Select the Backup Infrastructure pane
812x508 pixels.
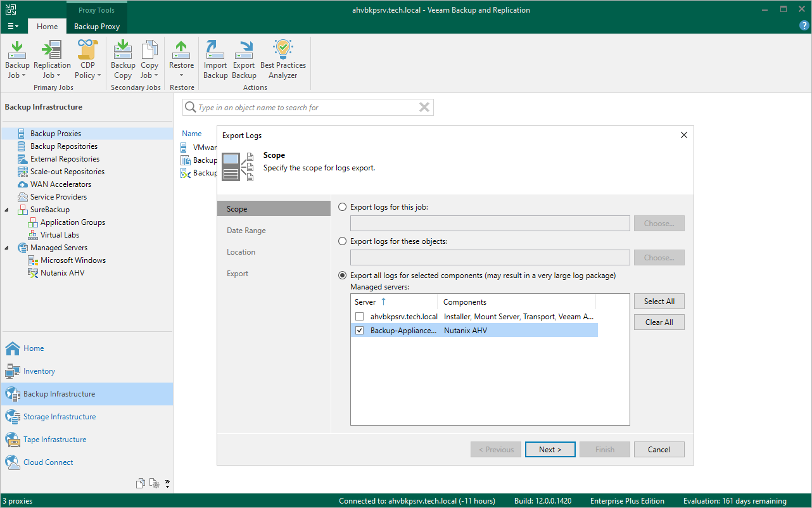86,394
